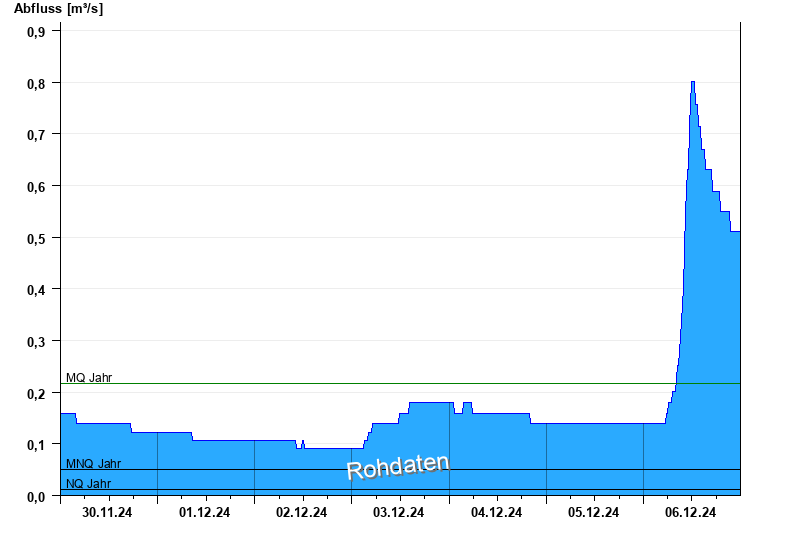Click the 30.11.24 date label
The width and height of the screenshot is (800, 550).
(x=108, y=513)
